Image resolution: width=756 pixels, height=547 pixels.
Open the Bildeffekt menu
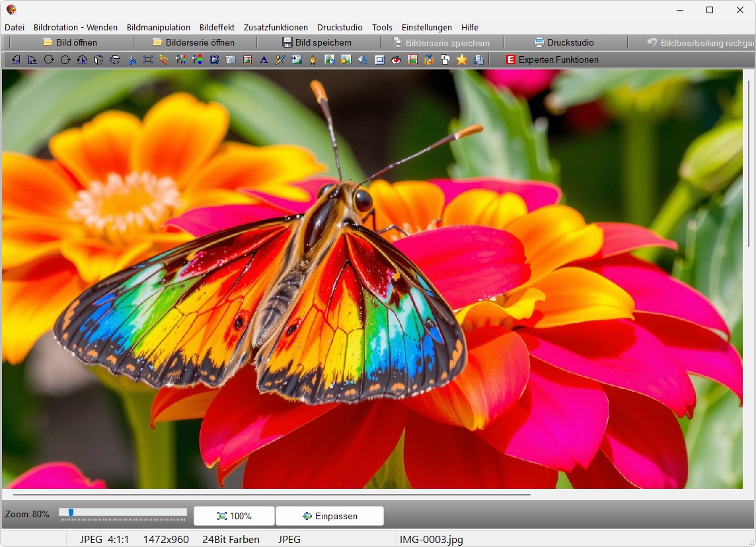click(217, 27)
